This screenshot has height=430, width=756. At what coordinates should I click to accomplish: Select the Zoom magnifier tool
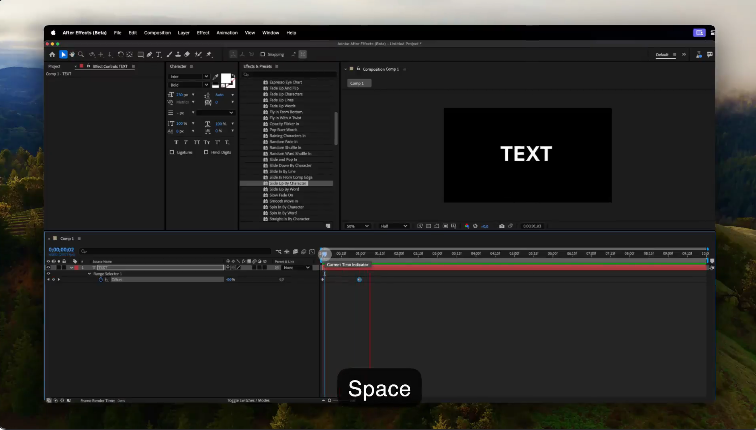pyautogui.click(x=81, y=54)
